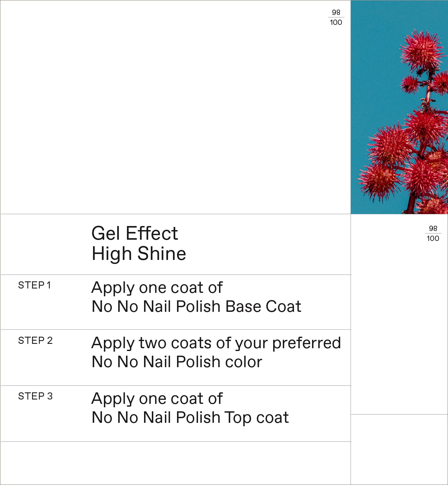Click the 100 number left of the flower photo
The image size is (448, 485).
(336, 22)
